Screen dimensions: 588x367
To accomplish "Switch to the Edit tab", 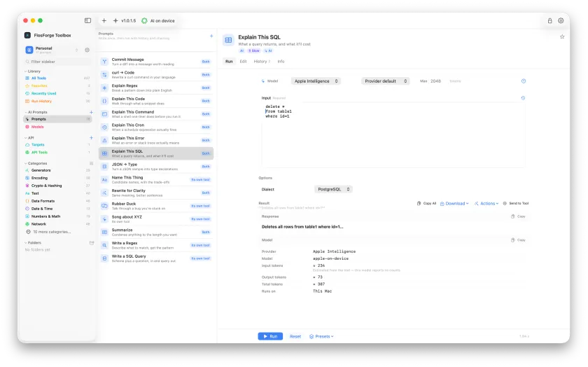I will [244, 62].
